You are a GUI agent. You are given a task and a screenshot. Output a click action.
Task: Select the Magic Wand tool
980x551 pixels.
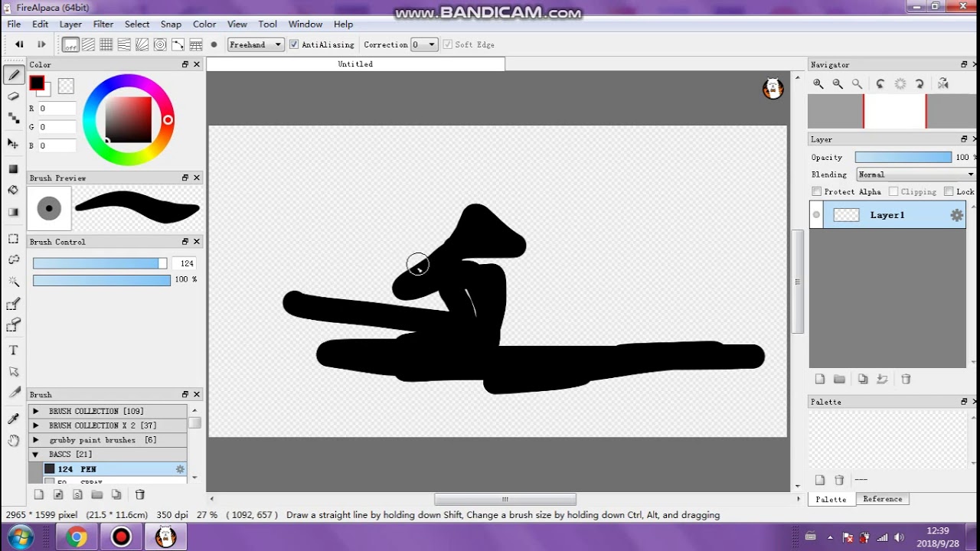click(13, 282)
